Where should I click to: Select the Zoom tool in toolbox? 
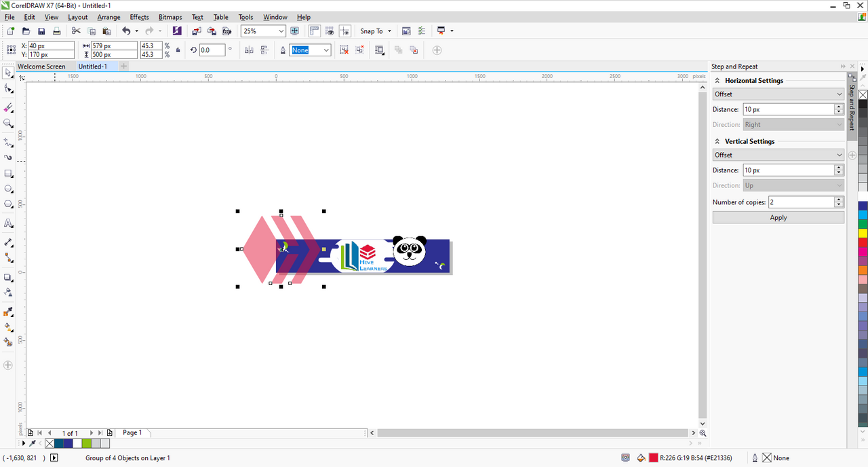8,124
